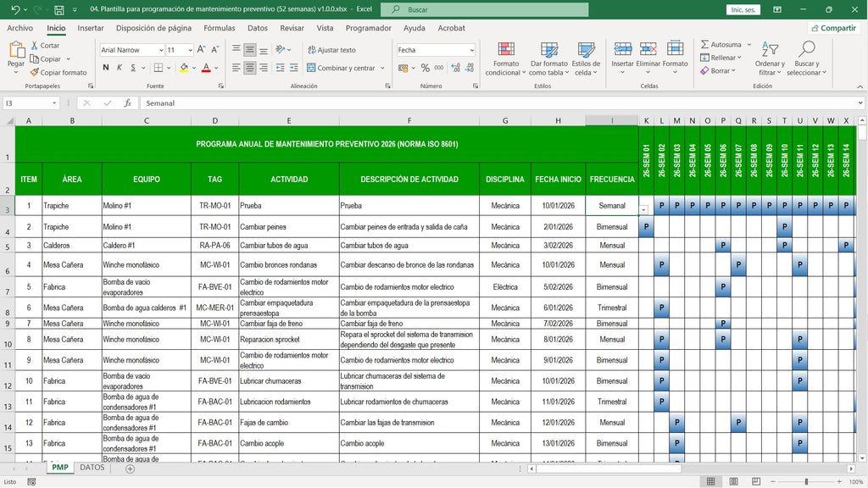Expand Borrar dropdown
Image resolution: width=868 pixels, height=488 pixels.
[733, 71]
